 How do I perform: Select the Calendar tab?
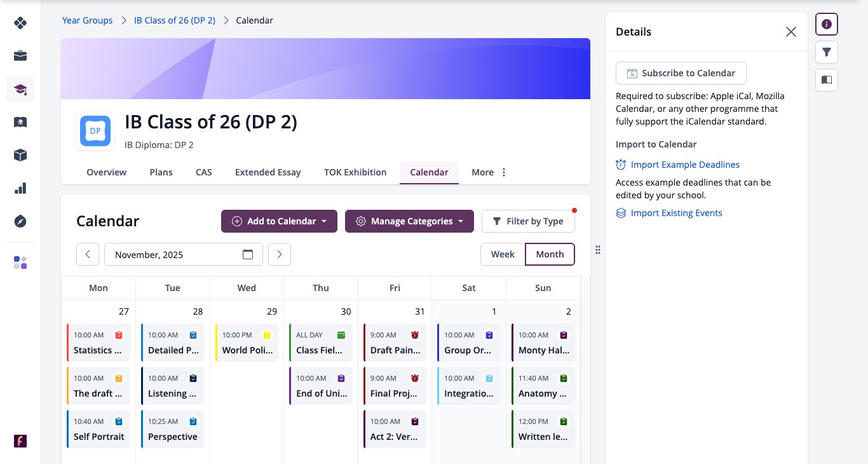[x=429, y=172]
